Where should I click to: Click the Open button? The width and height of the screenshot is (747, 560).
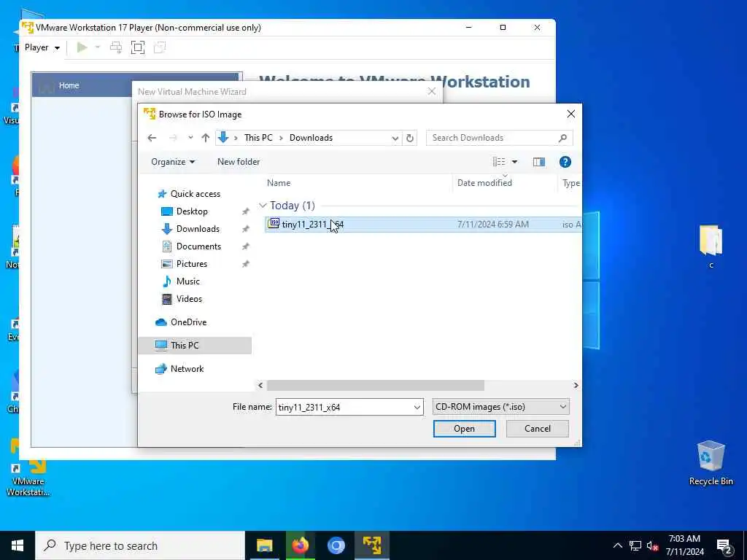pyautogui.click(x=464, y=429)
